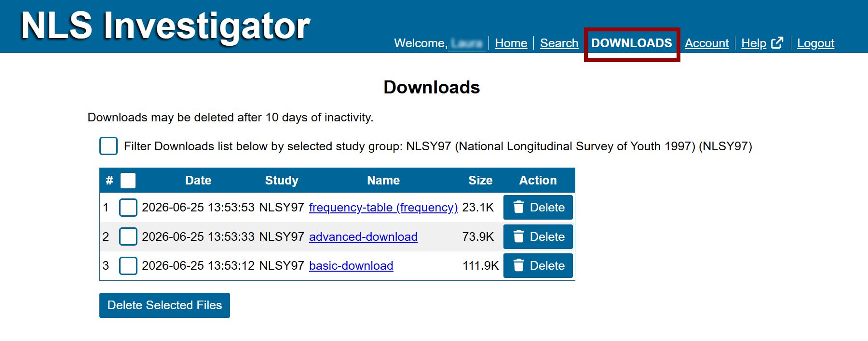Click the Size column header
Image resolution: width=868 pixels, height=341 pixels.
pos(480,180)
